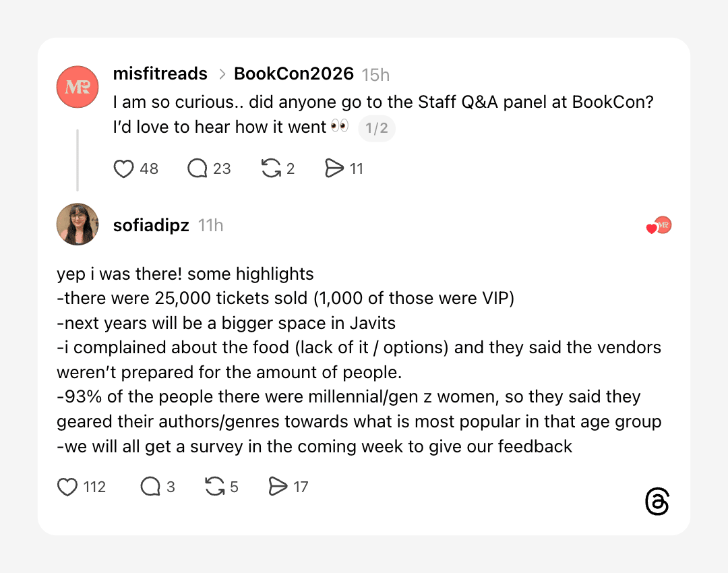Click the Threads logo icon
The width and height of the screenshot is (728, 573).
pyautogui.click(x=657, y=502)
